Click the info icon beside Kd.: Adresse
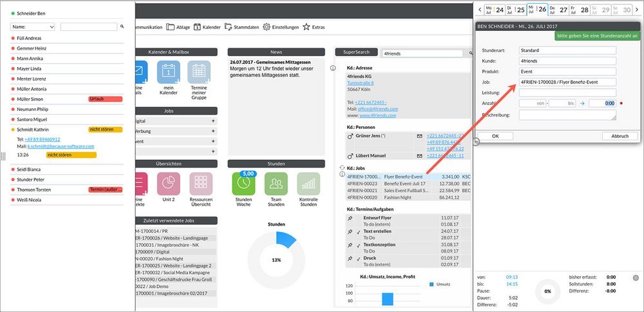This screenshot has height=312, width=644. (333, 68)
